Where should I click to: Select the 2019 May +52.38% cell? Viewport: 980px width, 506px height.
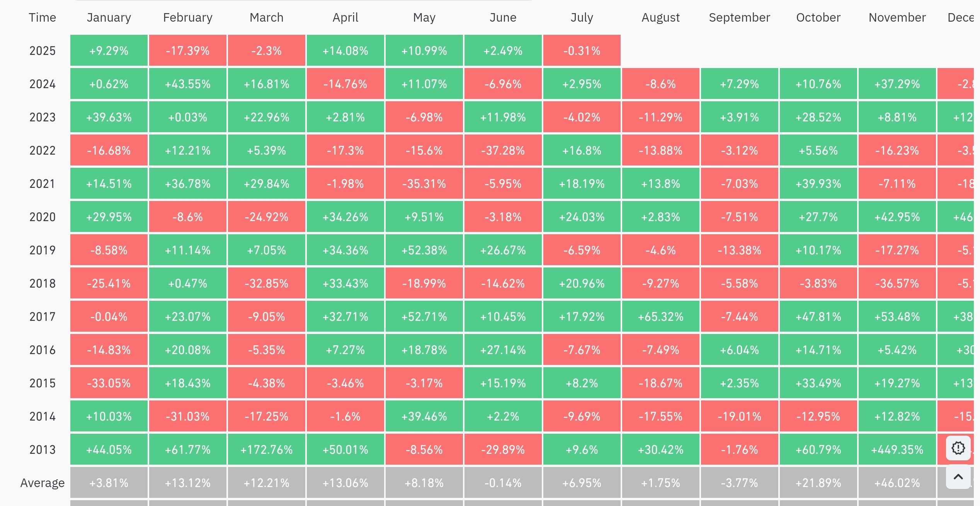click(424, 250)
